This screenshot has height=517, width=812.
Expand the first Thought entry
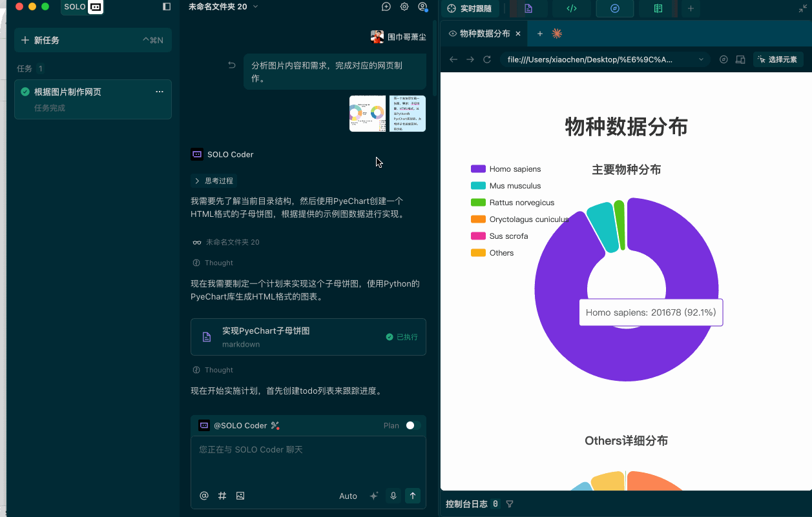click(213, 263)
